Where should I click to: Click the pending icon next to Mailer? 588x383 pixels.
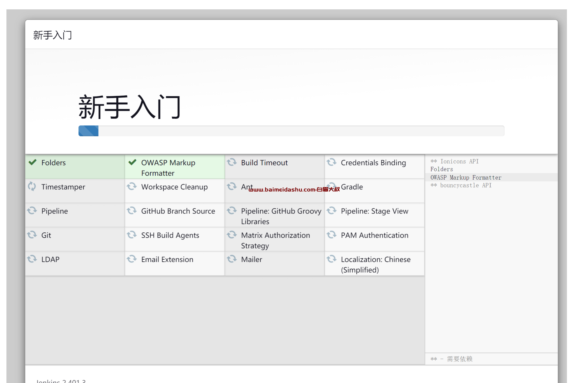pyautogui.click(x=232, y=259)
